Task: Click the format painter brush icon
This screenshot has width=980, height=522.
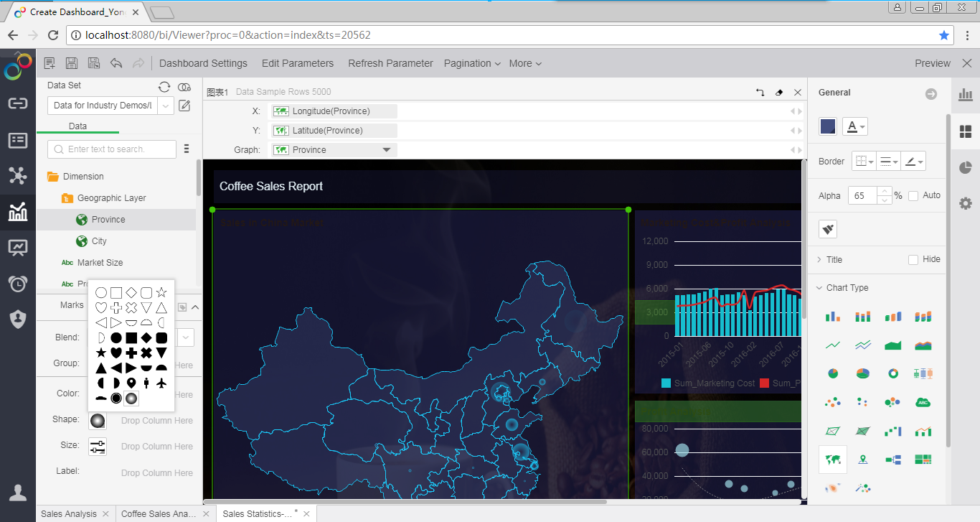Action: 828,229
